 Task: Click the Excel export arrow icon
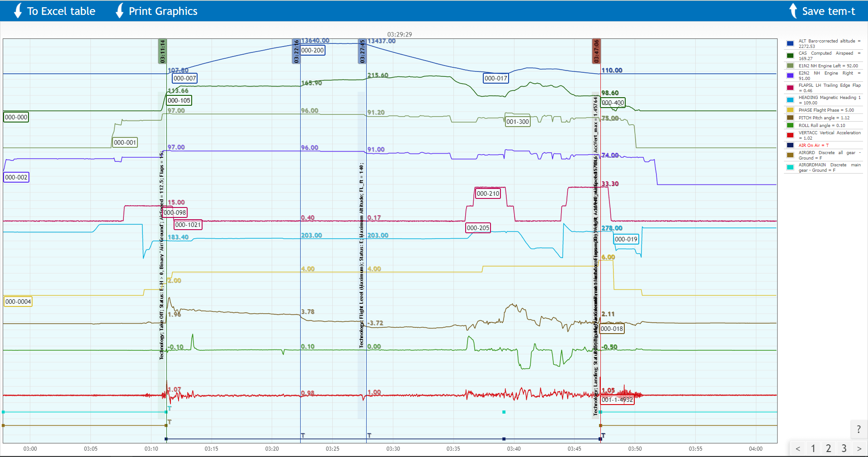pos(17,11)
